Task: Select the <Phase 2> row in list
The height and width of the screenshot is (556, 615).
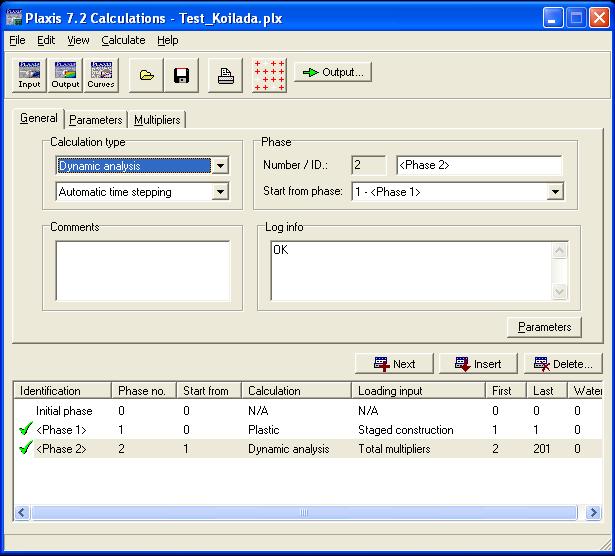Action: [x=308, y=448]
